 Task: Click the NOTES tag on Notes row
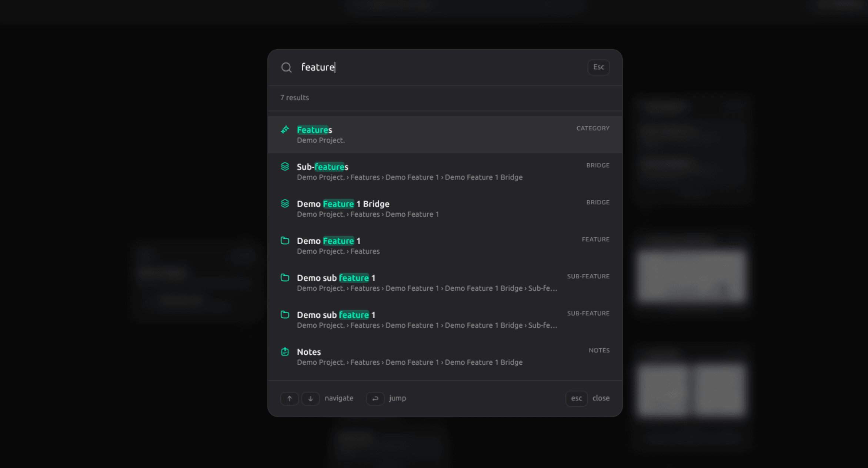(599, 350)
